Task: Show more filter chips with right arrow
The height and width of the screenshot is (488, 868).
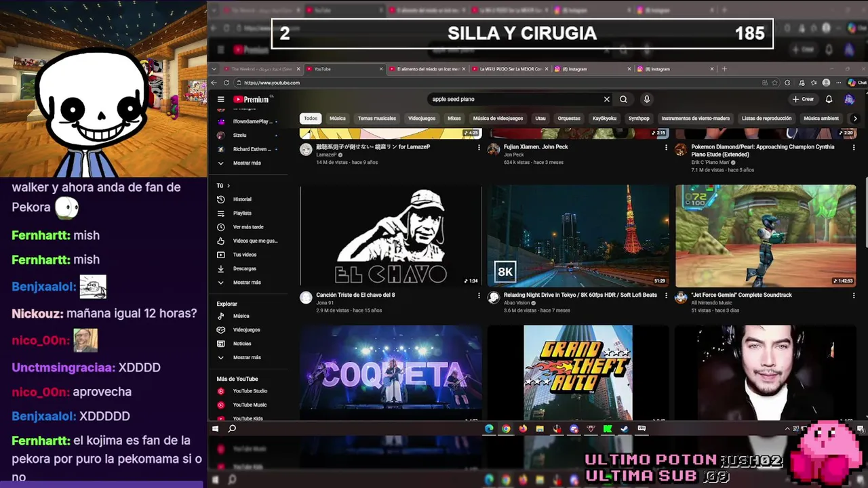Action: click(855, 119)
